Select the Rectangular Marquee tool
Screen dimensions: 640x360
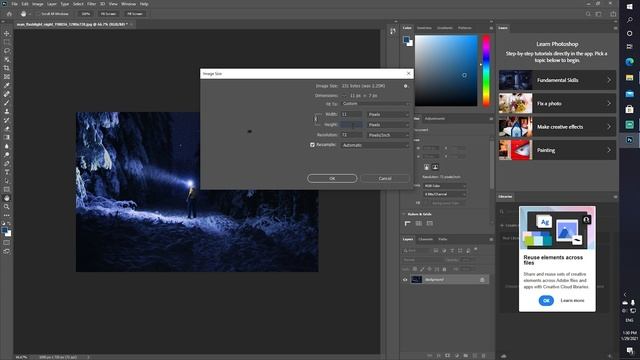(7, 42)
